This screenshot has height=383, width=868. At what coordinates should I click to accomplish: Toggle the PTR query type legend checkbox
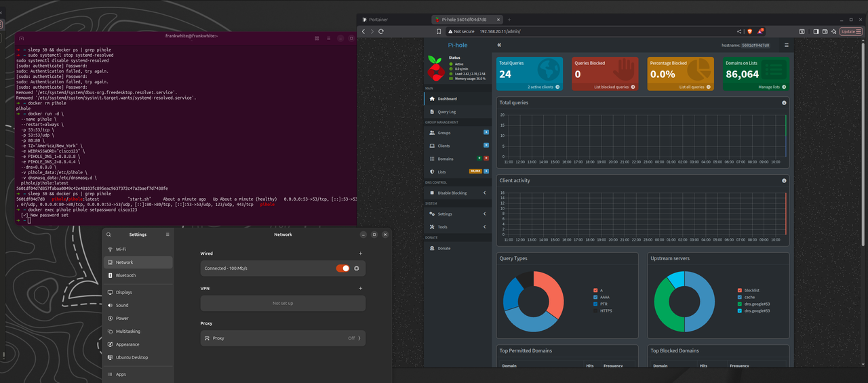[x=595, y=304]
